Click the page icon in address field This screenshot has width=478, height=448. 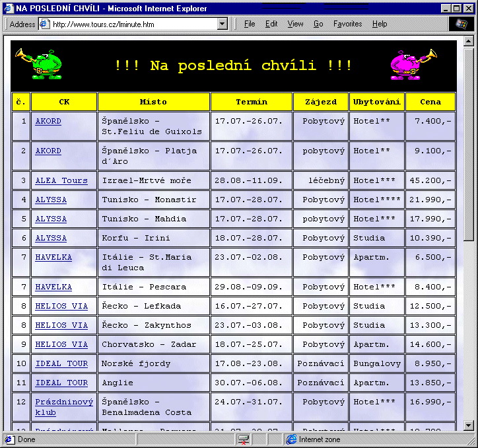point(45,24)
